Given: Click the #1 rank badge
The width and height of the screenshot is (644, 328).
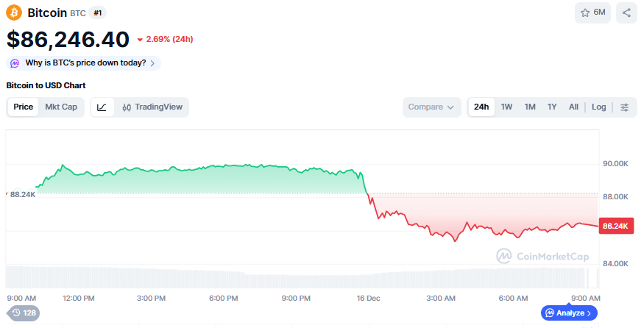Looking at the screenshot, I should tap(98, 13).
